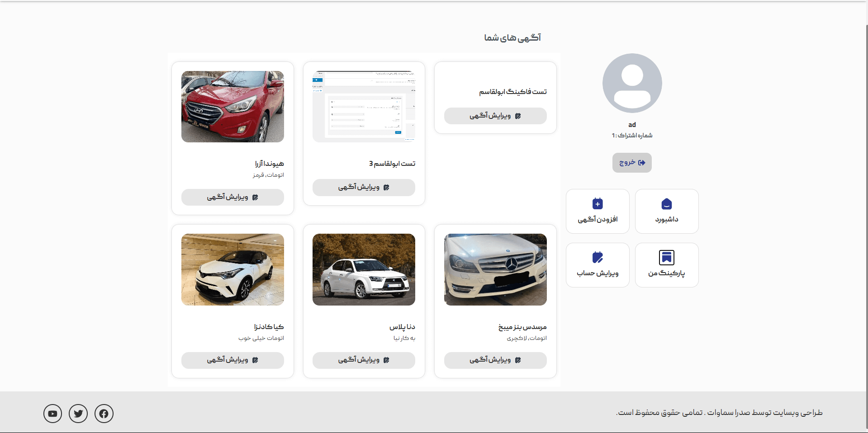Click the title کیا کادنزا
This screenshot has width=868, height=433.
(x=269, y=327)
